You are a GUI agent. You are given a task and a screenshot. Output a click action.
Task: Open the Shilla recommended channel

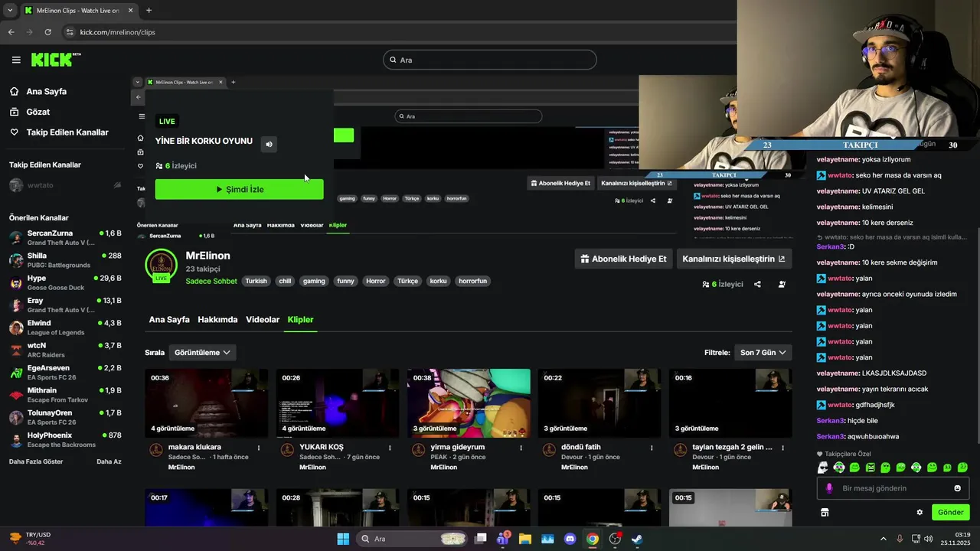pos(65,260)
